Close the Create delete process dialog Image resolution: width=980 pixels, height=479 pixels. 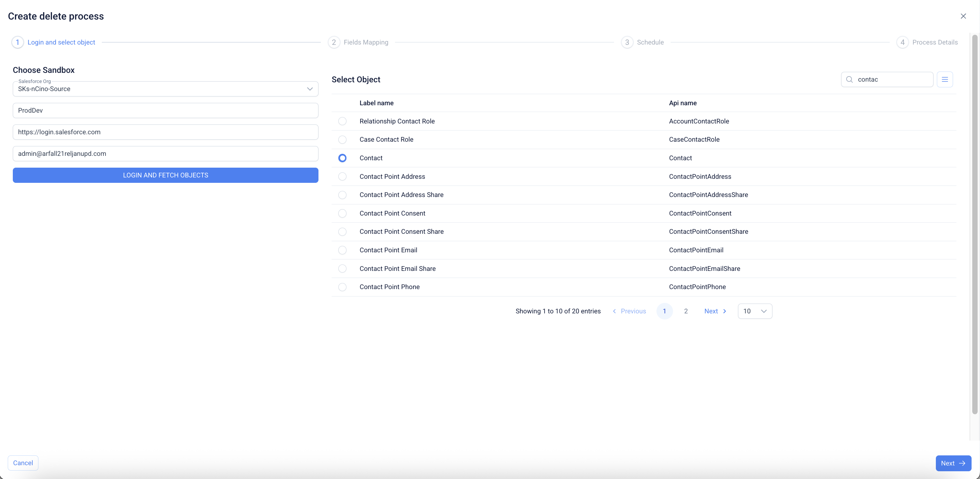[x=963, y=16]
